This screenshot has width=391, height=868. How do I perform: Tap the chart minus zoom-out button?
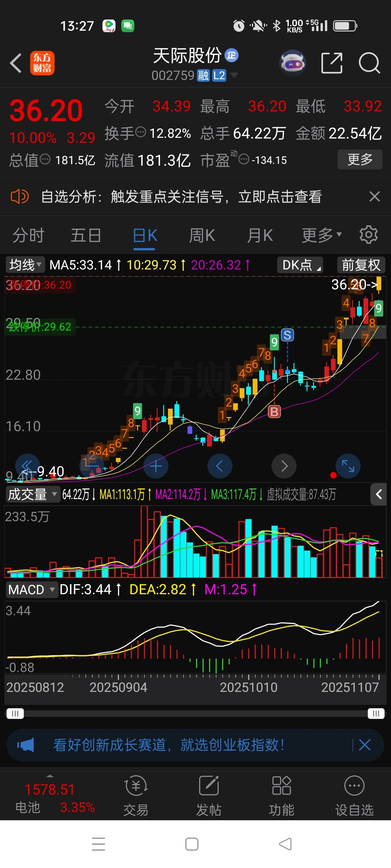[x=92, y=466]
